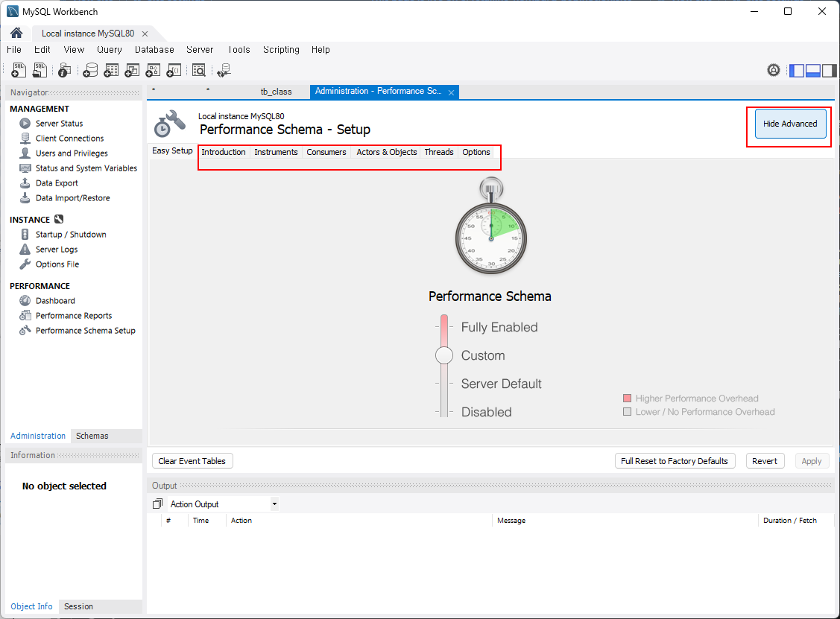
Task: Switch to the Consumers tab
Action: [x=326, y=152]
